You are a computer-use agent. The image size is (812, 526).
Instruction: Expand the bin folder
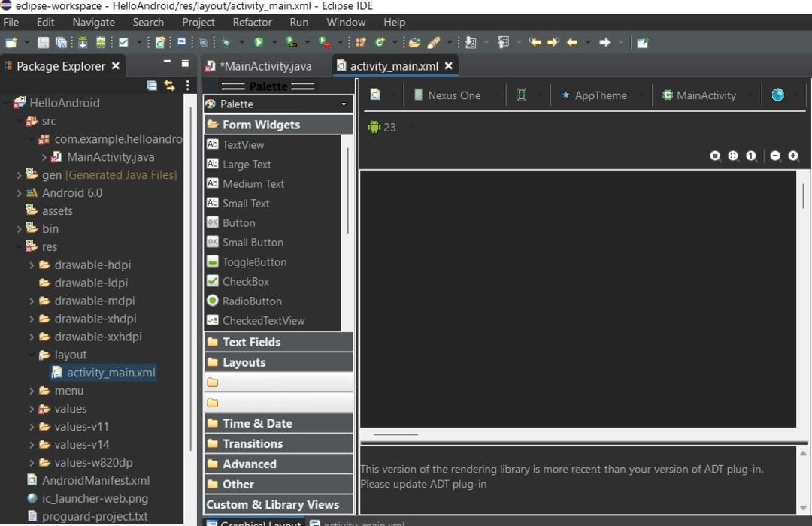[x=19, y=229]
